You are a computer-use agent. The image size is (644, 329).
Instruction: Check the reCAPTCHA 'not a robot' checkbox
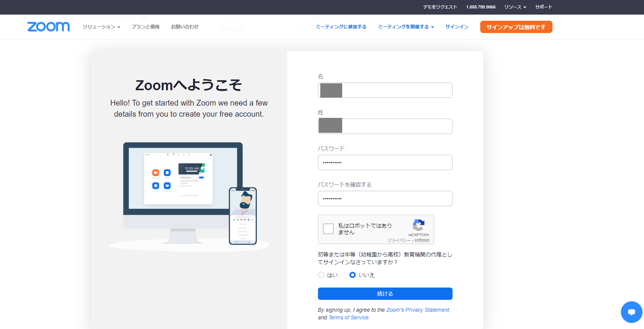click(328, 229)
